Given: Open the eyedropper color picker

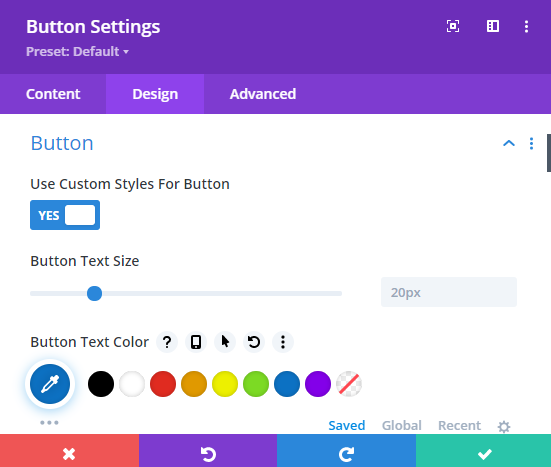Looking at the screenshot, I should tap(50, 384).
